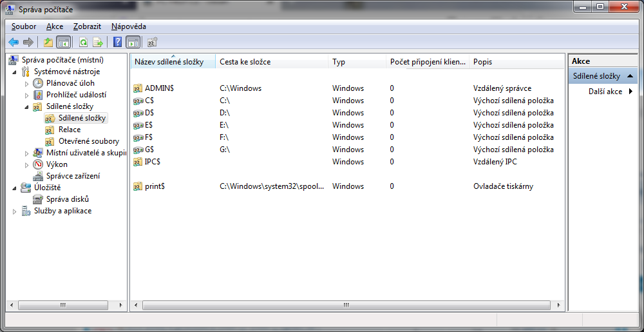This screenshot has height=332, width=644.
Task: Click the G$ share drive icon
Action: 138,150
